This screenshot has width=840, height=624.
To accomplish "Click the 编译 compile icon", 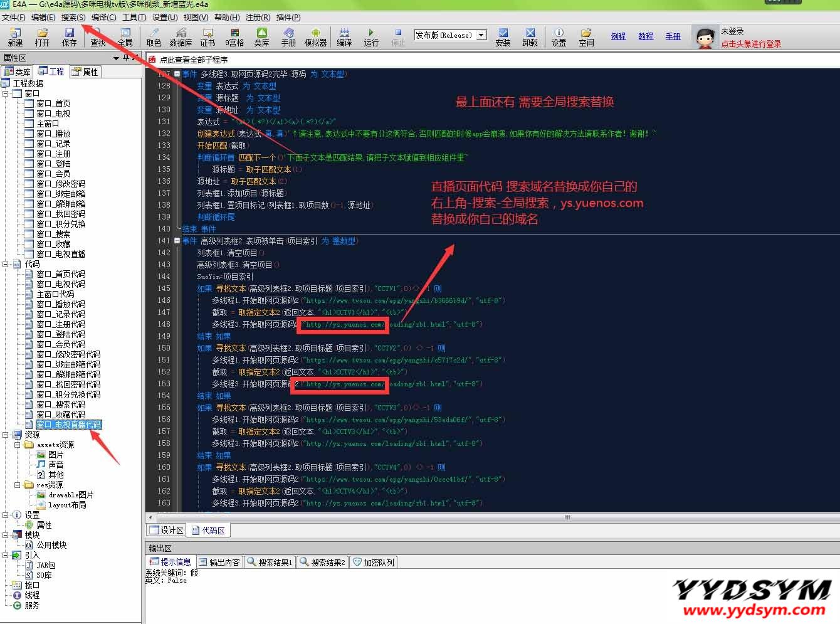I will [344, 37].
